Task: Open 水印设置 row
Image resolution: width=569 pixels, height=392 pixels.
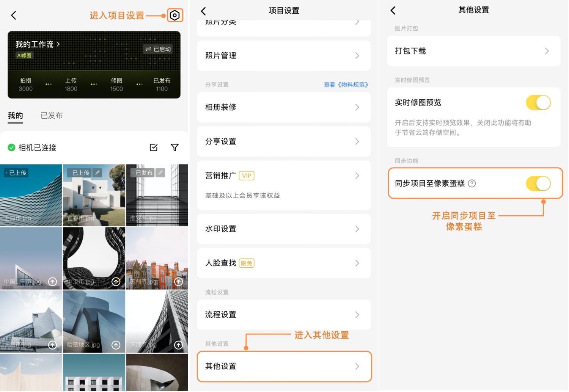Action: pyautogui.click(x=284, y=229)
